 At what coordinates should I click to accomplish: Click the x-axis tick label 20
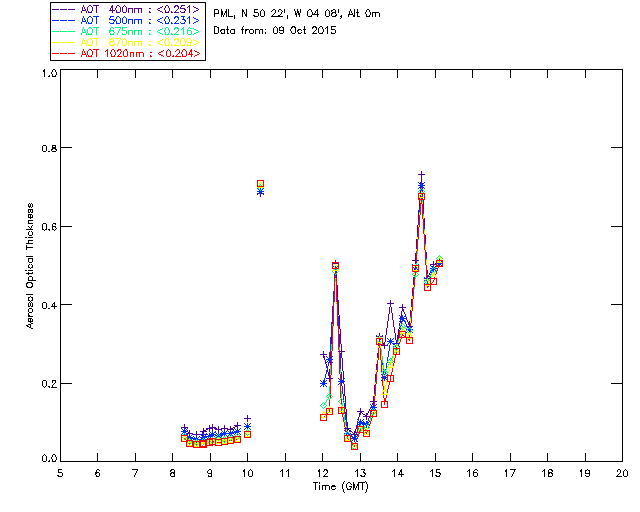point(622,473)
